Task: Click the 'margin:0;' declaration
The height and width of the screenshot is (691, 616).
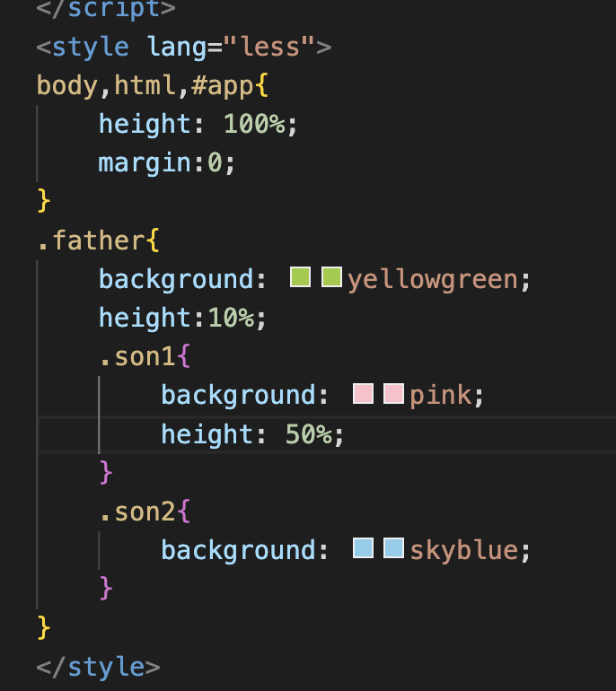Action: click(167, 163)
